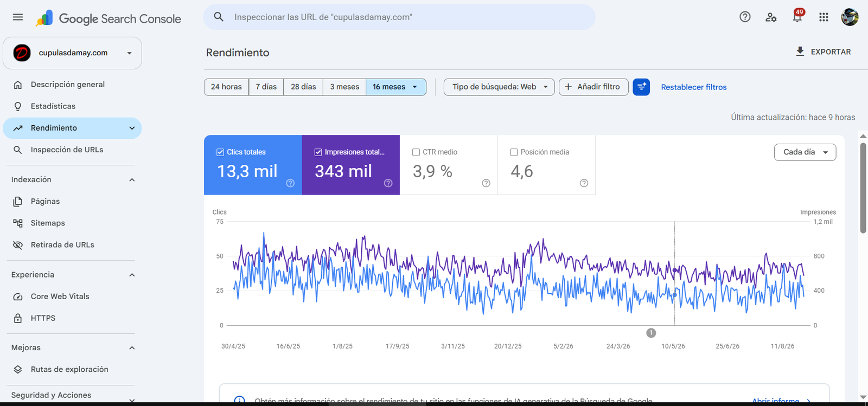Click Añadir filtro button
The height and width of the screenshot is (406, 868).
coord(593,87)
